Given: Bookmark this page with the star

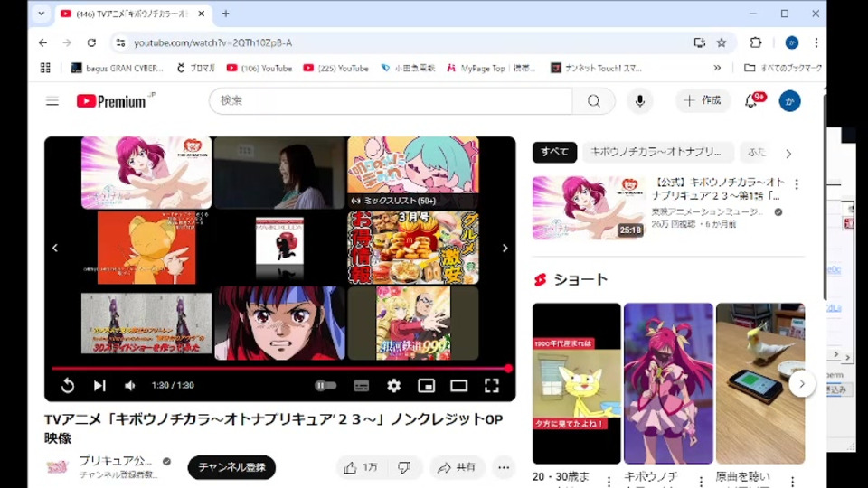Looking at the screenshot, I should [722, 42].
